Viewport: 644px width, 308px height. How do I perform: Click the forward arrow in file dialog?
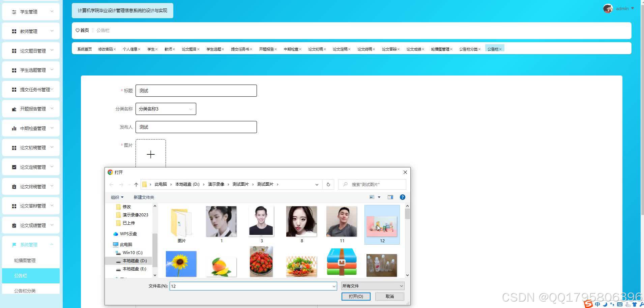(x=121, y=184)
